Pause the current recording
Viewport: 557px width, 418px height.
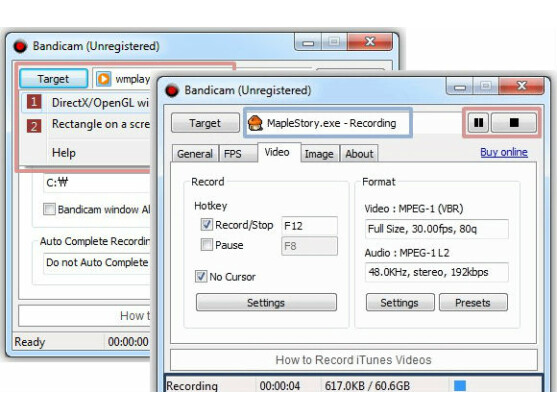[x=478, y=123]
